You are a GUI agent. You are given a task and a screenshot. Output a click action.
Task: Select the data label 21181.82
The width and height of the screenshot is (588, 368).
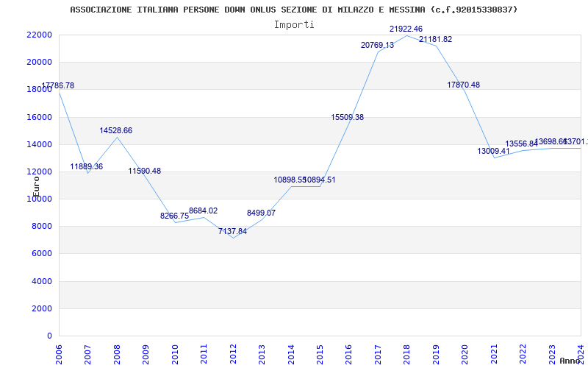click(x=435, y=40)
